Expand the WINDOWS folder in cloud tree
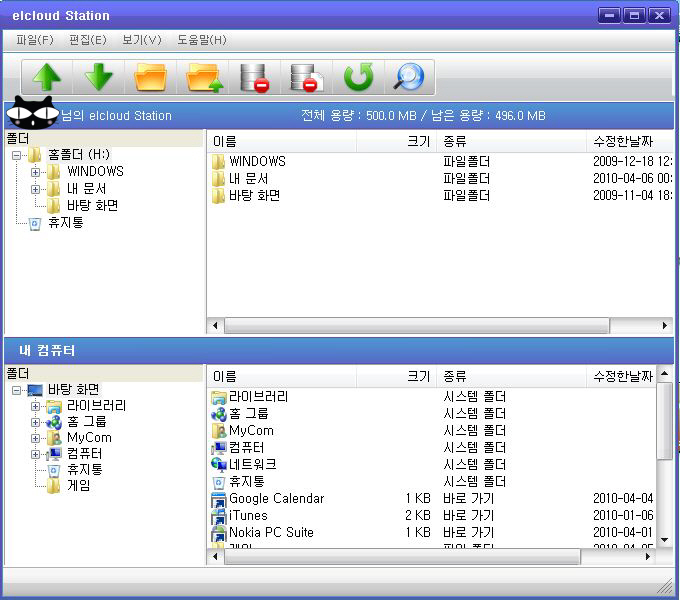The width and height of the screenshot is (680, 600). (x=36, y=172)
